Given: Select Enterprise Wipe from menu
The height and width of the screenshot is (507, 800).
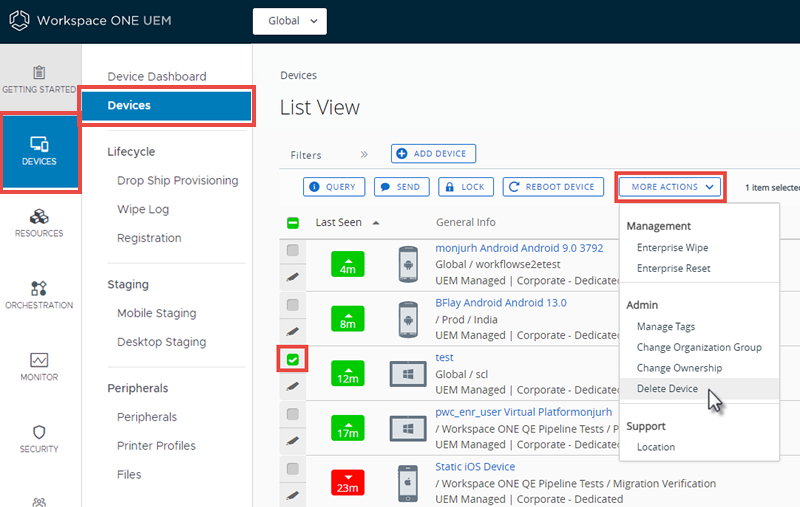Looking at the screenshot, I should [672, 247].
